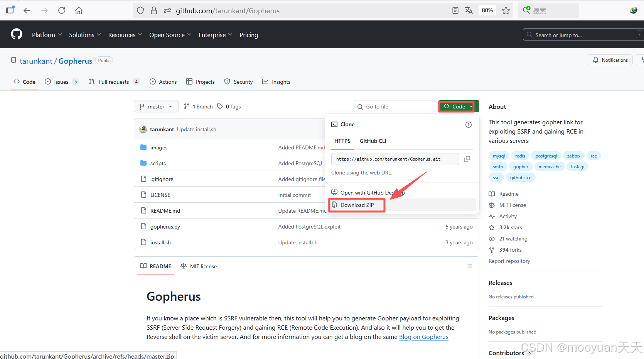
Task: Open the Pricing page
Action: [x=249, y=35]
